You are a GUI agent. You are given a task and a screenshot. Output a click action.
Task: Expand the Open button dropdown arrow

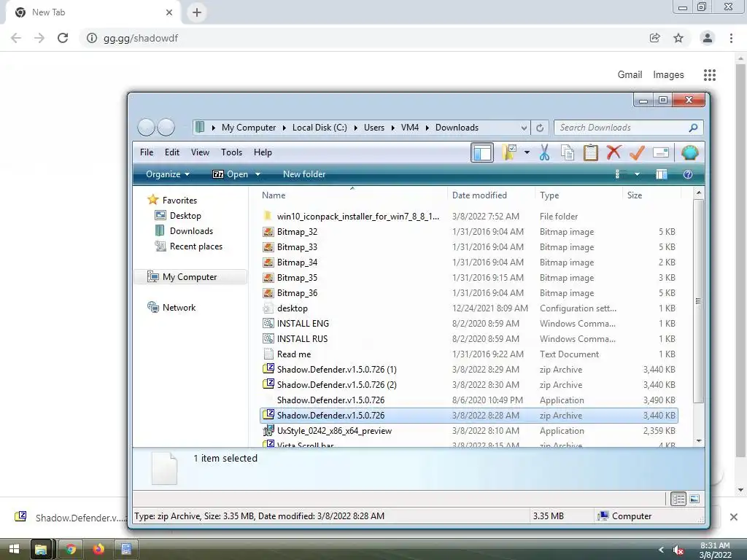pos(258,174)
